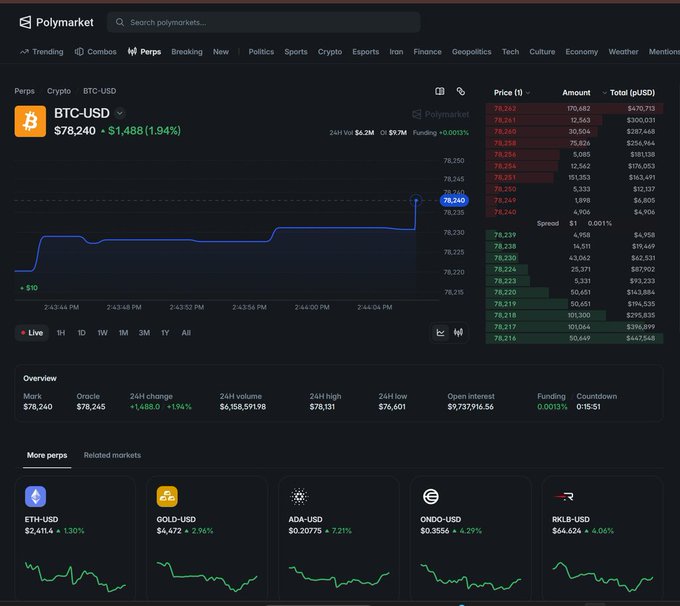This screenshot has height=606, width=680.
Task: Open the ONDO-USD market title
Action: [441, 519]
